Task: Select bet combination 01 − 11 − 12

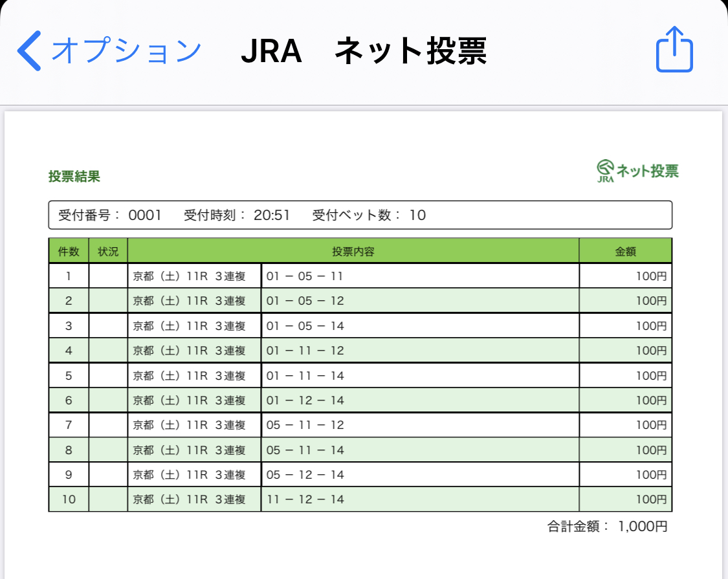Action: tap(305, 351)
